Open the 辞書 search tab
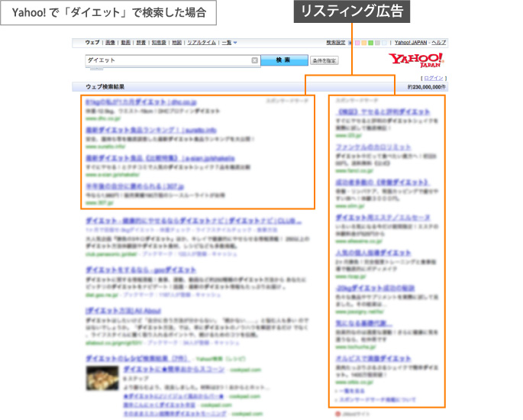523x420 pixels. (141, 42)
